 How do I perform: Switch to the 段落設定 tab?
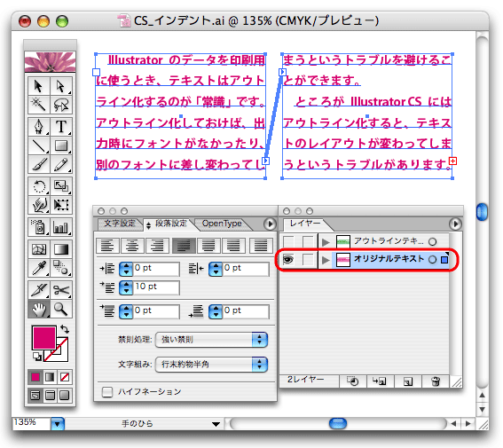point(168,224)
